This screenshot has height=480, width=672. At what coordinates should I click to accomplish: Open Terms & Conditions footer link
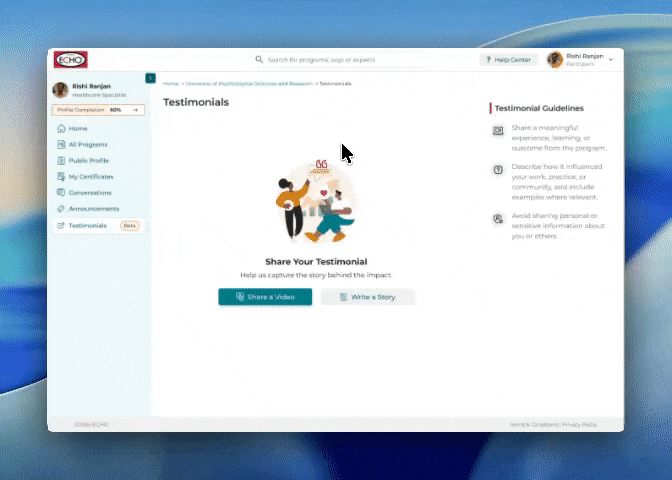click(534, 424)
